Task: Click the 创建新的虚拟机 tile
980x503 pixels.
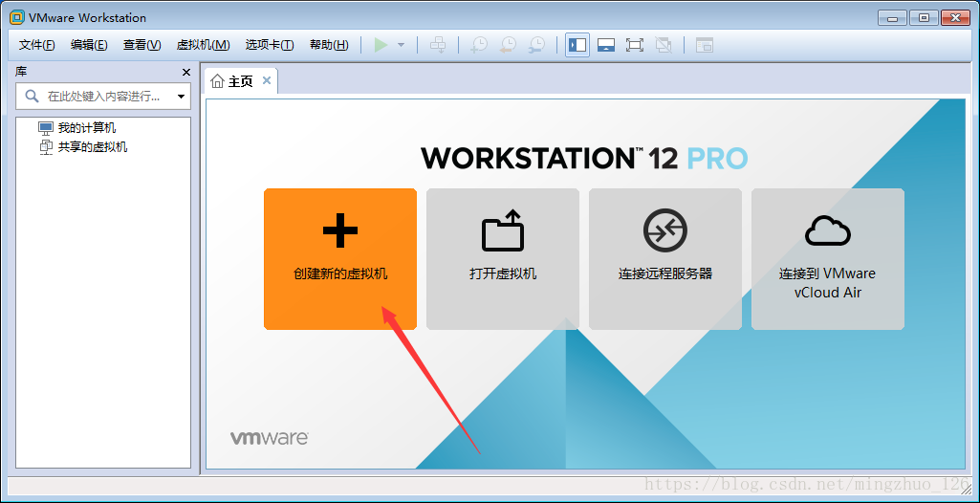Action: coord(340,259)
